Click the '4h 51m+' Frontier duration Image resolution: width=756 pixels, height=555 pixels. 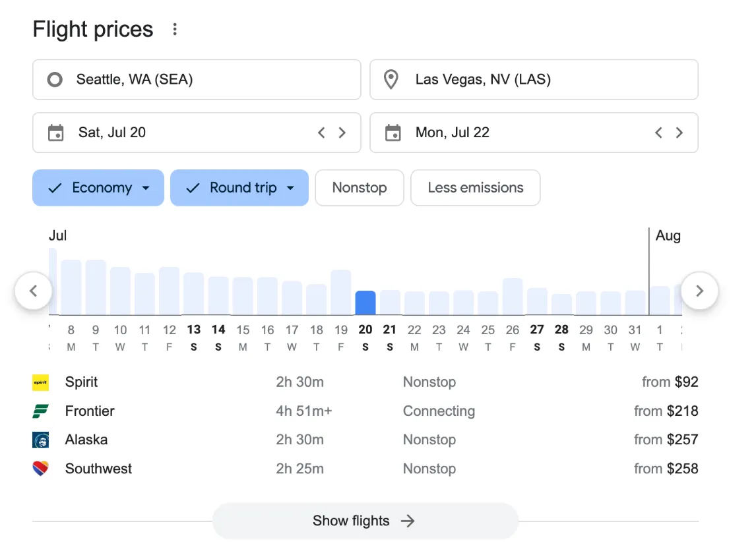click(x=303, y=411)
